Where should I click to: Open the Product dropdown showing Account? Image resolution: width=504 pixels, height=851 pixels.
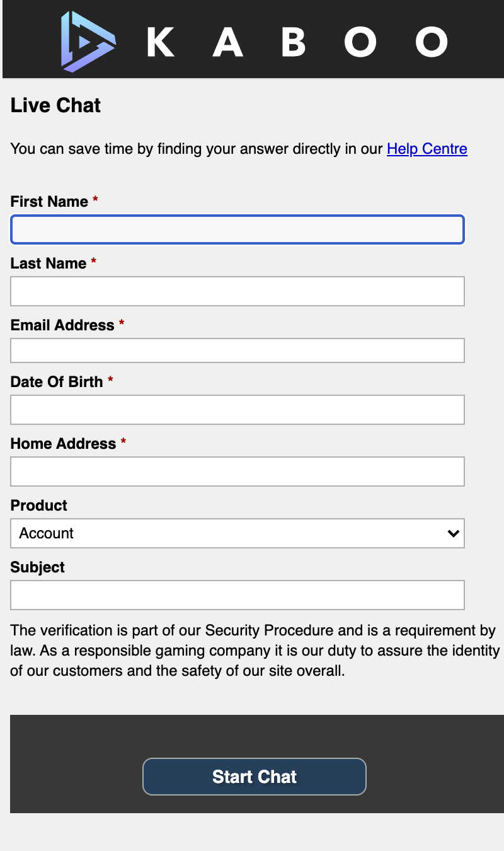pos(227,533)
